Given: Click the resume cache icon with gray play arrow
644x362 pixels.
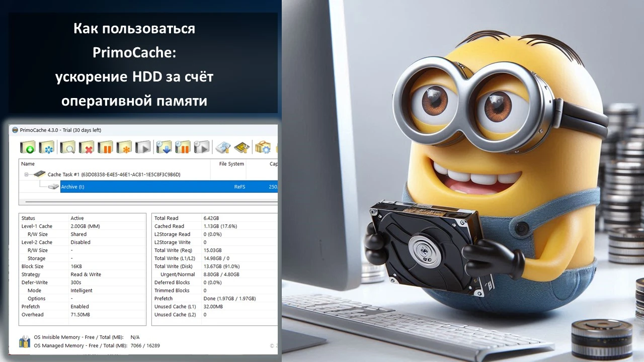Looking at the screenshot, I should pyautogui.click(x=143, y=147).
